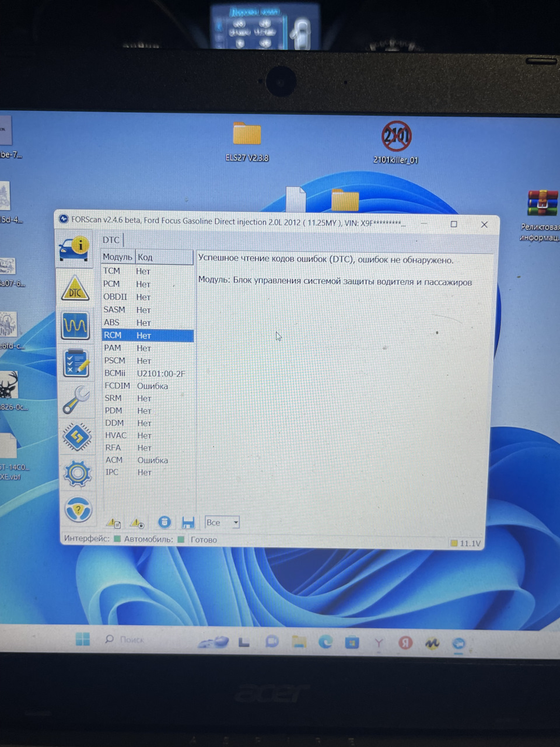Select the DTC tab
Viewport: 560px width, 747px height.
tap(111, 240)
